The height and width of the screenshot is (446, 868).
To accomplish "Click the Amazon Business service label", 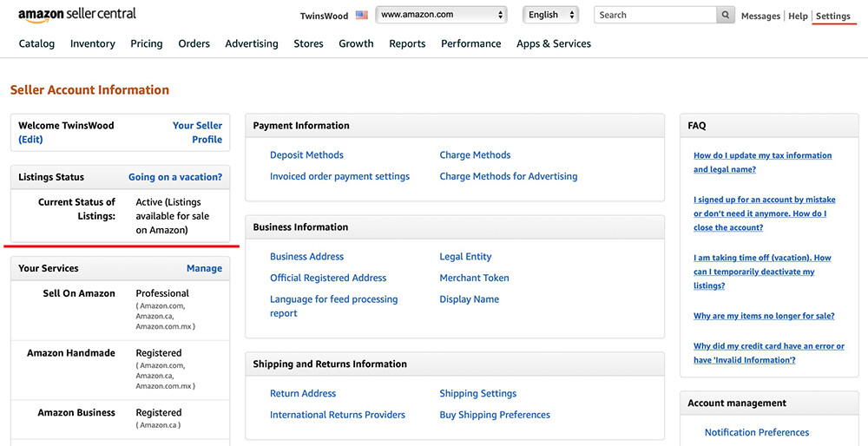I will tap(76, 413).
